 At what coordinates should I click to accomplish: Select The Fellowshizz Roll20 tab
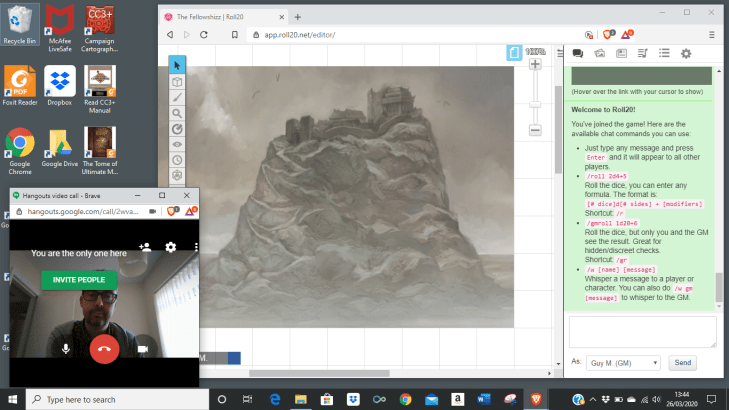pos(223,17)
